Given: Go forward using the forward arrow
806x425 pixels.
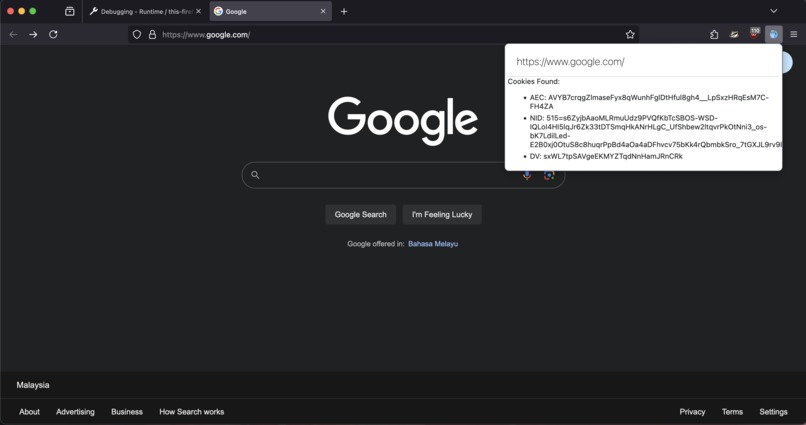Looking at the screenshot, I should click(x=33, y=34).
